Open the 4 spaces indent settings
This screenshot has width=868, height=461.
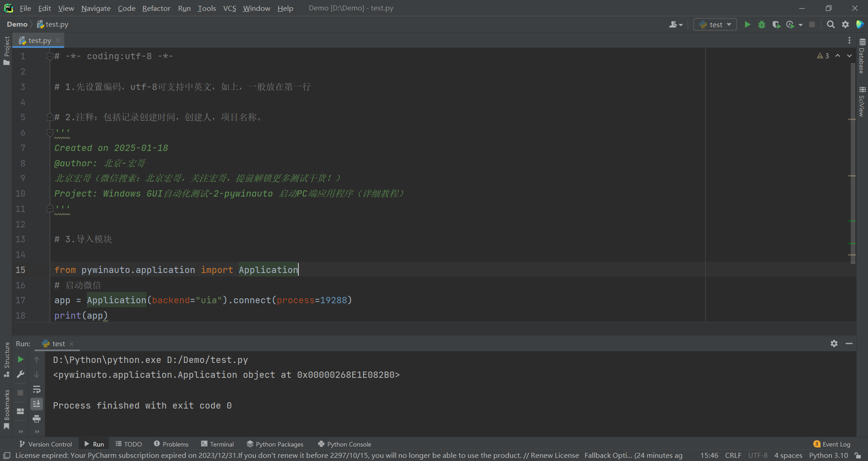[x=788, y=456]
